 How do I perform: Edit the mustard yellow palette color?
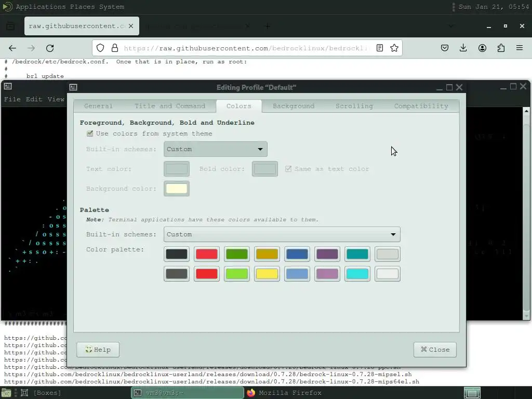(267, 254)
